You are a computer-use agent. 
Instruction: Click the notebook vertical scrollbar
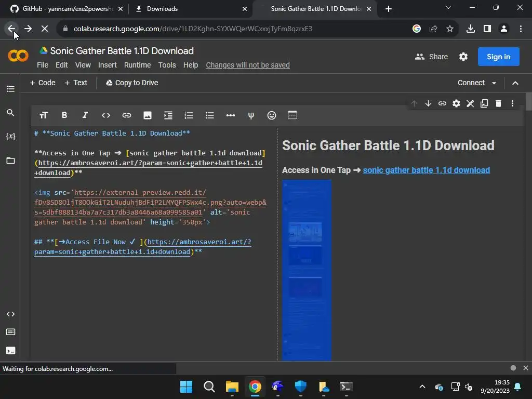click(x=528, y=102)
